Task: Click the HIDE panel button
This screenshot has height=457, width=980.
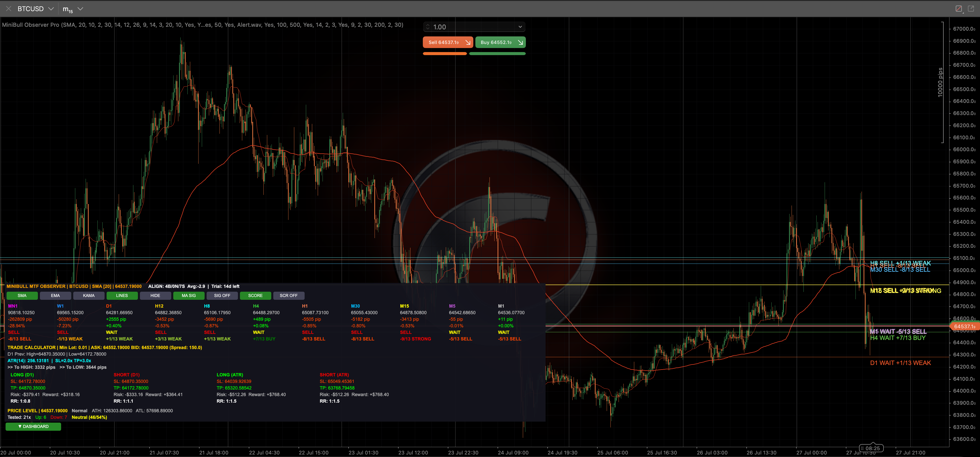Action: click(155, 295)
